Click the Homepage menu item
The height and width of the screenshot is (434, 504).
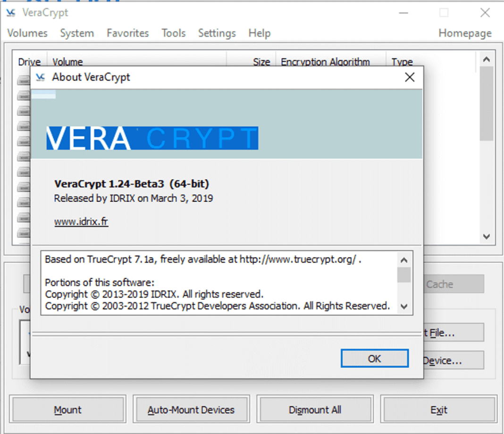pyautogui.click(x=464, y=33)
